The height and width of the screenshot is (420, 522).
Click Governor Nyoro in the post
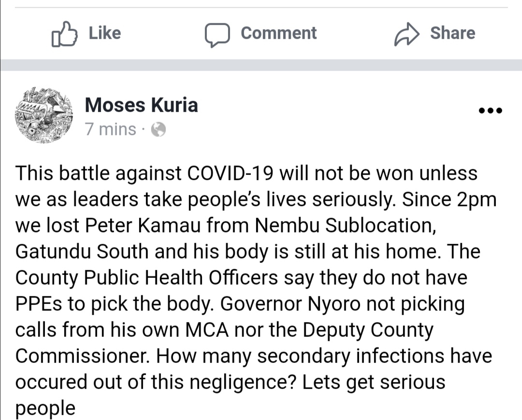290,304
